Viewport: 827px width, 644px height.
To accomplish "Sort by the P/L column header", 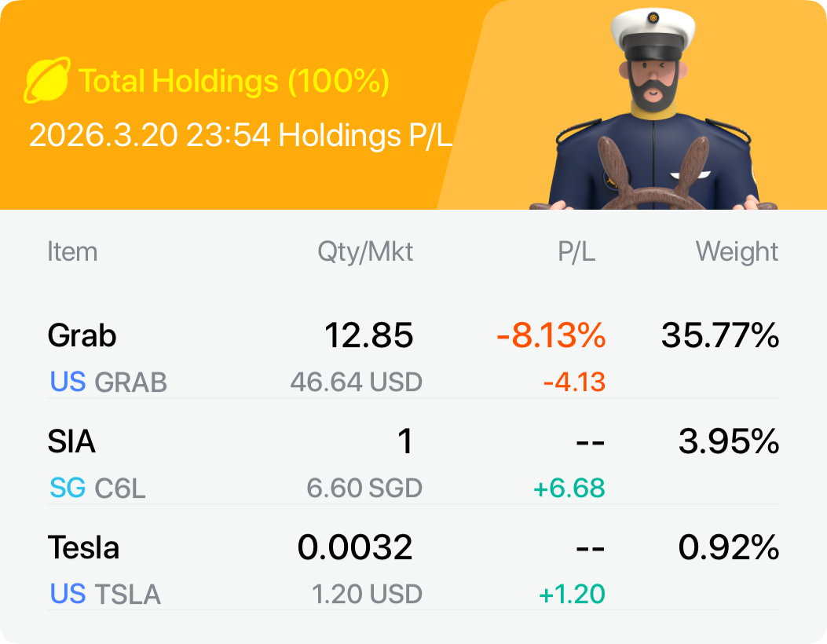I will [576, 252].
